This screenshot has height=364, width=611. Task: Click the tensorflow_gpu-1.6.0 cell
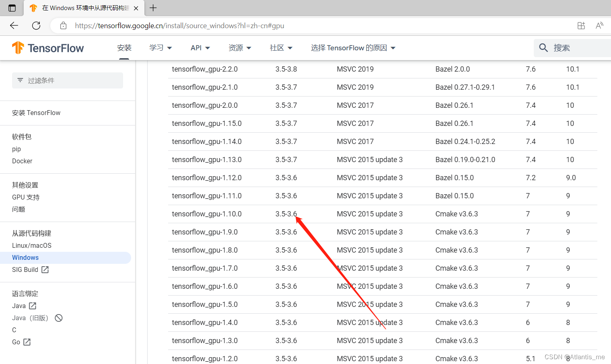pyautogui.click(x=205, y=286)
